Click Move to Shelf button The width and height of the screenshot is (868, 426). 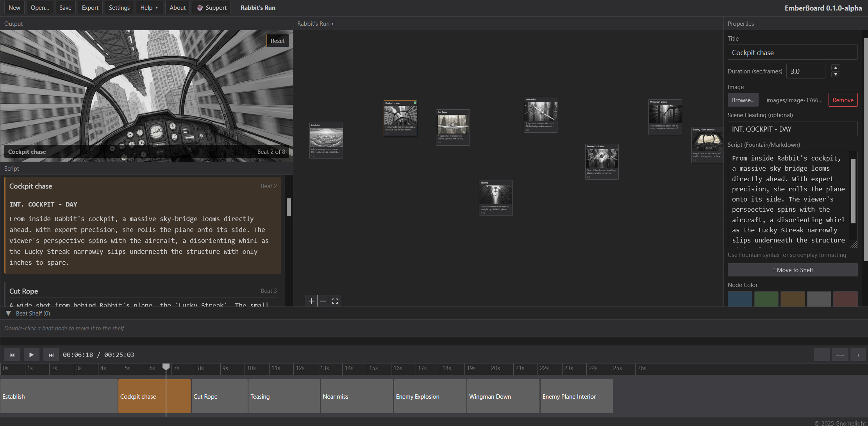coord(792,270)
